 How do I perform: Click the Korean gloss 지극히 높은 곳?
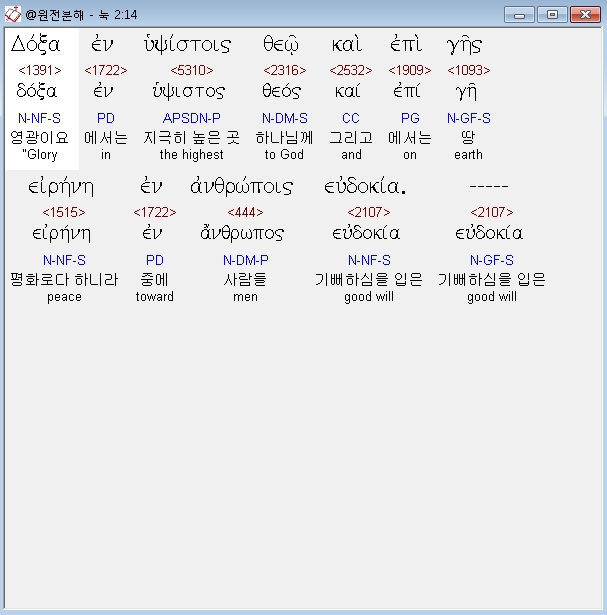point(192,137)
